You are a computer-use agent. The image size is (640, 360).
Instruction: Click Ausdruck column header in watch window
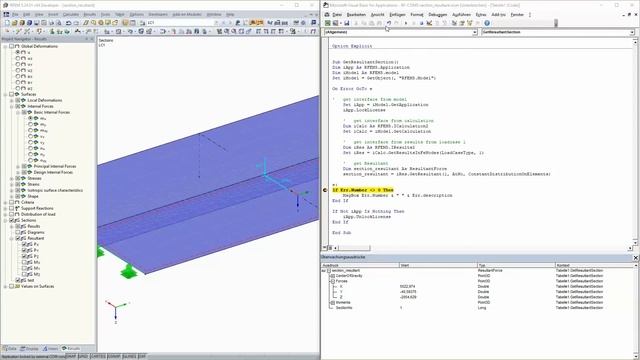click(360, 265)
